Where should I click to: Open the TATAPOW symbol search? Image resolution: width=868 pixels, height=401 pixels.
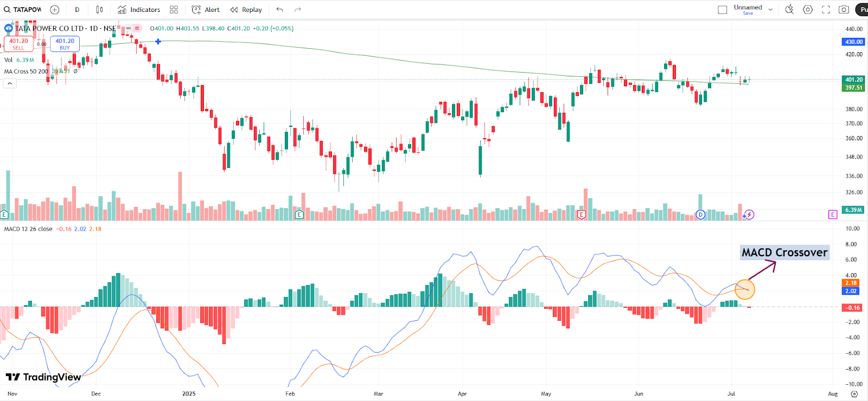[x=23, y=10]
